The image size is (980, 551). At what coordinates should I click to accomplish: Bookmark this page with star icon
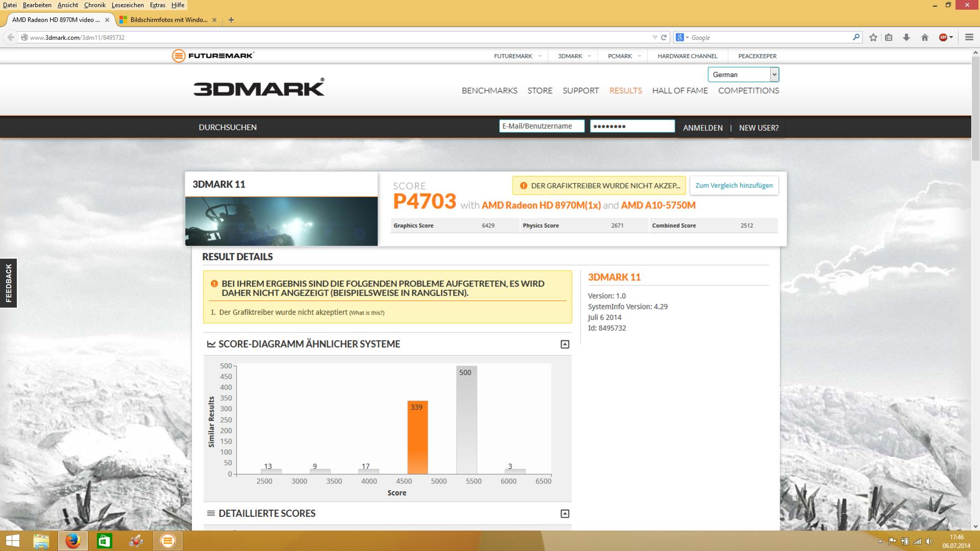873,37
